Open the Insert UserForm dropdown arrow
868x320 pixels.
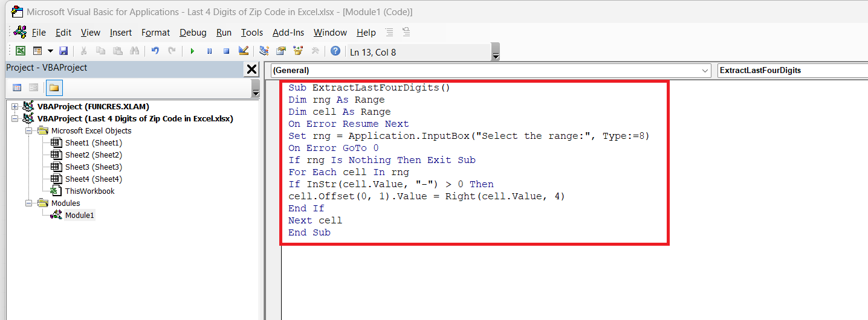click(50, 51)
